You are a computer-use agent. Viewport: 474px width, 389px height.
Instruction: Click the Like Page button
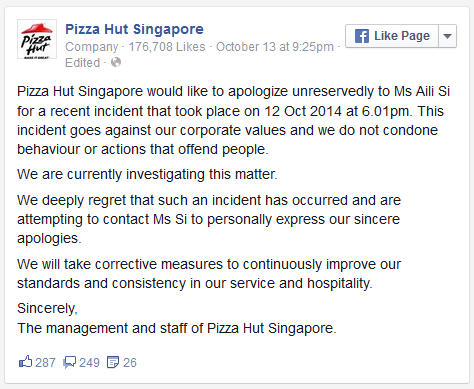[392, 36]
